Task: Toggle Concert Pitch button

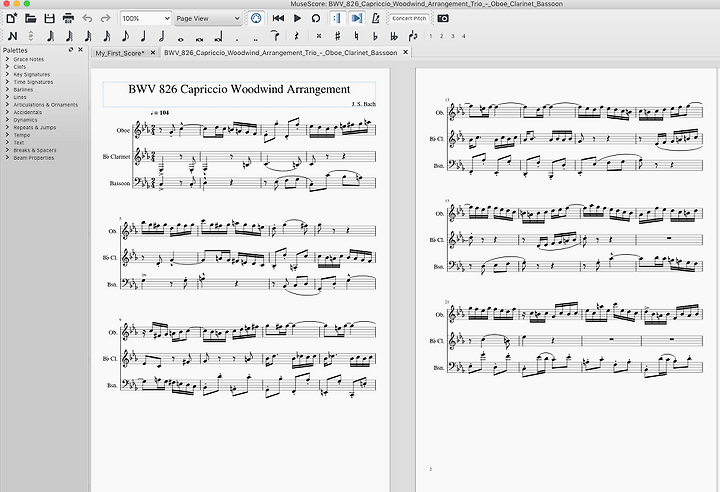Action: [409, 18]
